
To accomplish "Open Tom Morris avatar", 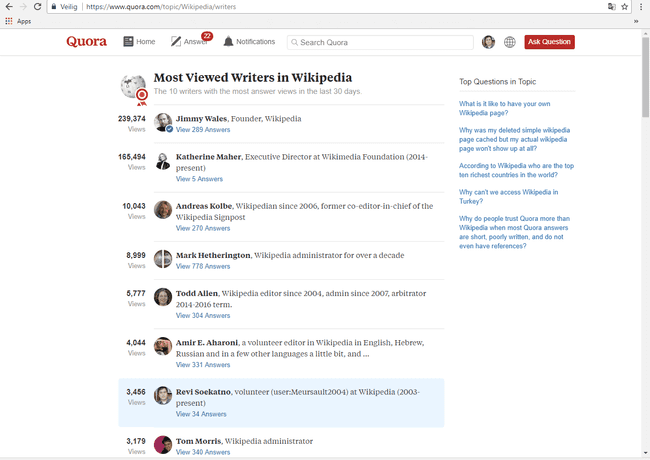I will point(163,445).
